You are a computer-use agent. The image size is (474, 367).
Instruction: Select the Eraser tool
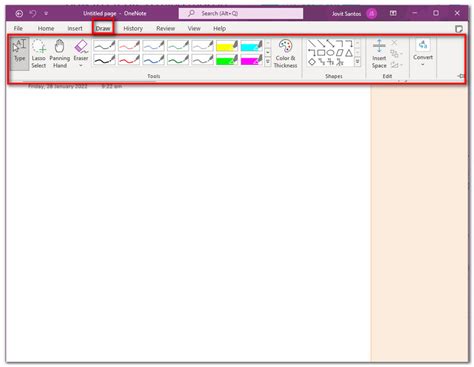pyautogui.click(x=81, y=51)
